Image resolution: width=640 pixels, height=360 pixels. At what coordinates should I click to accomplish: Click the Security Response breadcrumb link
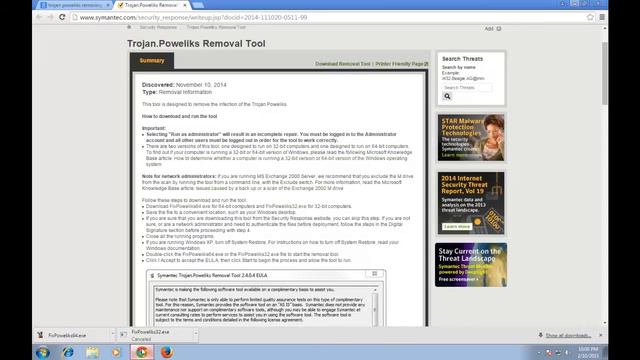[x=158, y=27]
